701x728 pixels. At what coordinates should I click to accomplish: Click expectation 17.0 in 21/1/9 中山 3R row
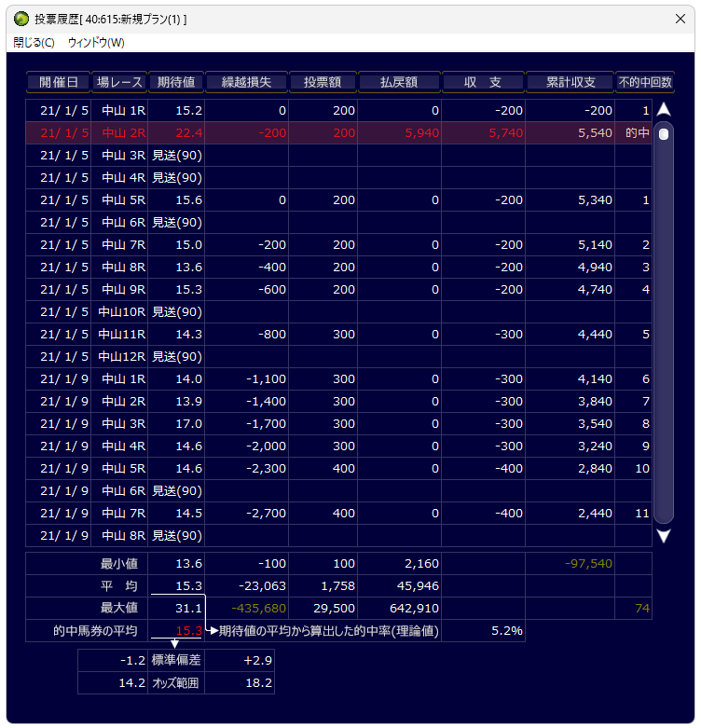[188, 423]
